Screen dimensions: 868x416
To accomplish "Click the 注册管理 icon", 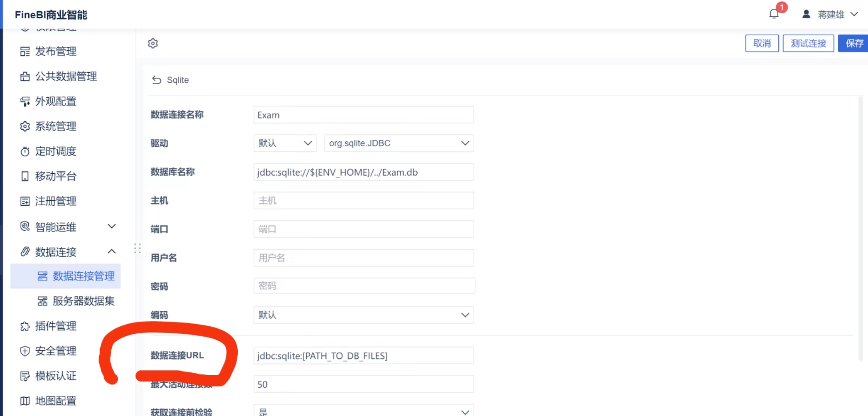I will point(25,201).
